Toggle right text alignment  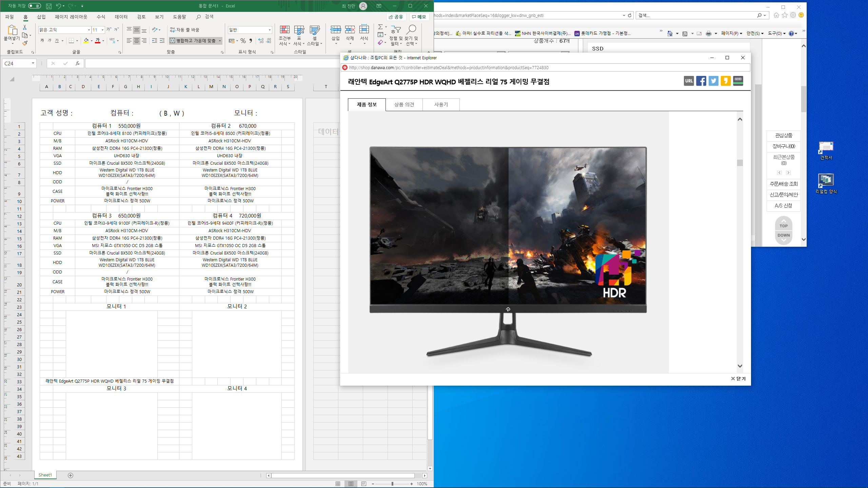144,41
